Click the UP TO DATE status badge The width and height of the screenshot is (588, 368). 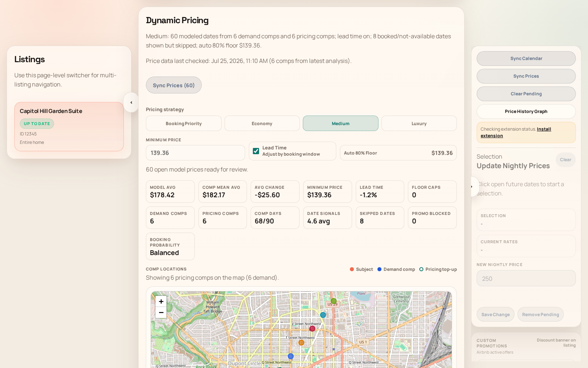37,124
